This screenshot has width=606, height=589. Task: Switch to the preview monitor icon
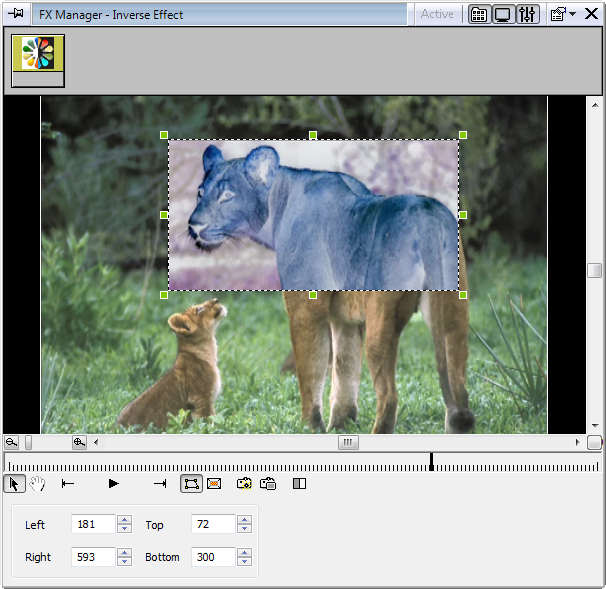pos(503,15)
